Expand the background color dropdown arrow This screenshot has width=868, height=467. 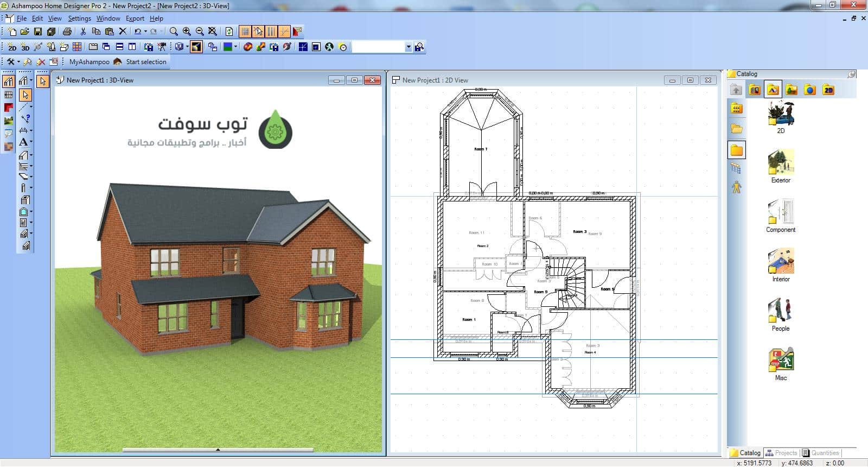click(x=236, y=47)
